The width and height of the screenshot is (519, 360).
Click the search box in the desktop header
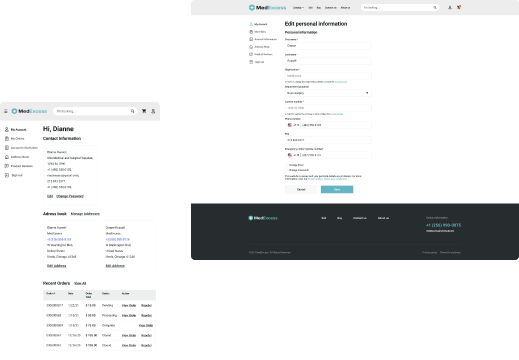tap(400, 7)
